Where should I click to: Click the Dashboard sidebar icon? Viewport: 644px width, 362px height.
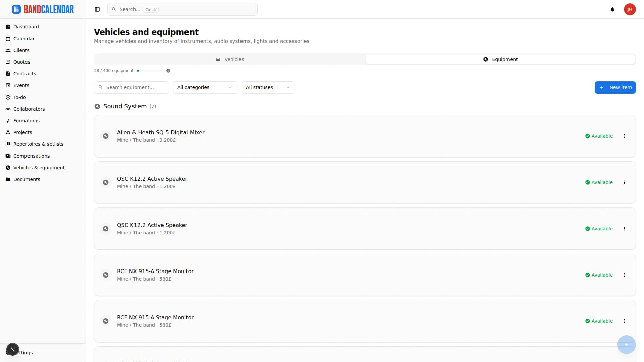pyautogui.click(x=8, y=27)
